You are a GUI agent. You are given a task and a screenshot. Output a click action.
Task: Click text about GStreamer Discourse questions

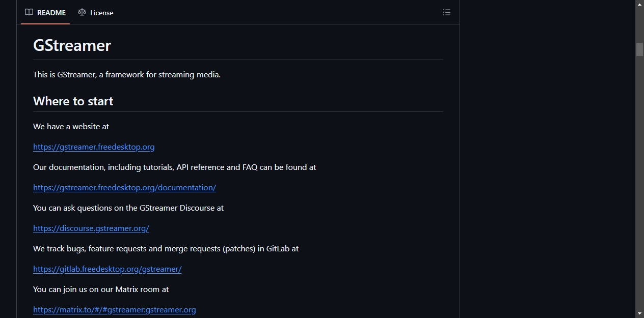pos(128,208)
